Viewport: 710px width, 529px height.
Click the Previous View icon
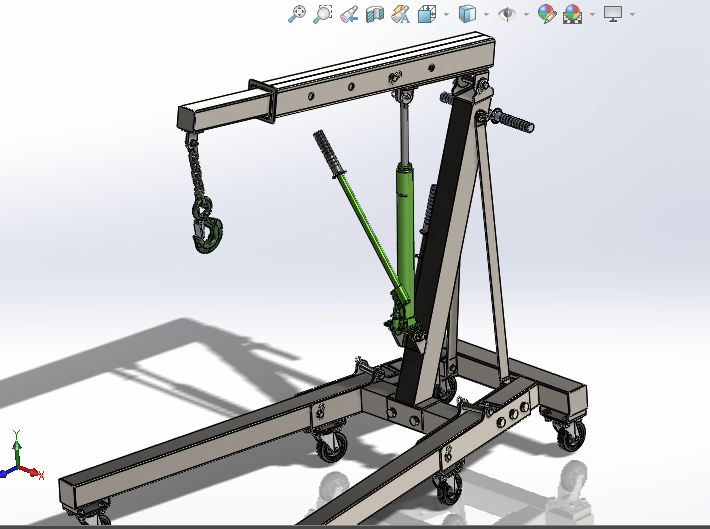tap(349, 14)
